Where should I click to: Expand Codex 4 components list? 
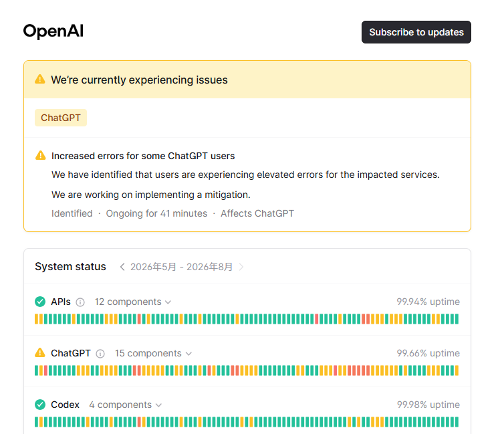coord(126,405)
